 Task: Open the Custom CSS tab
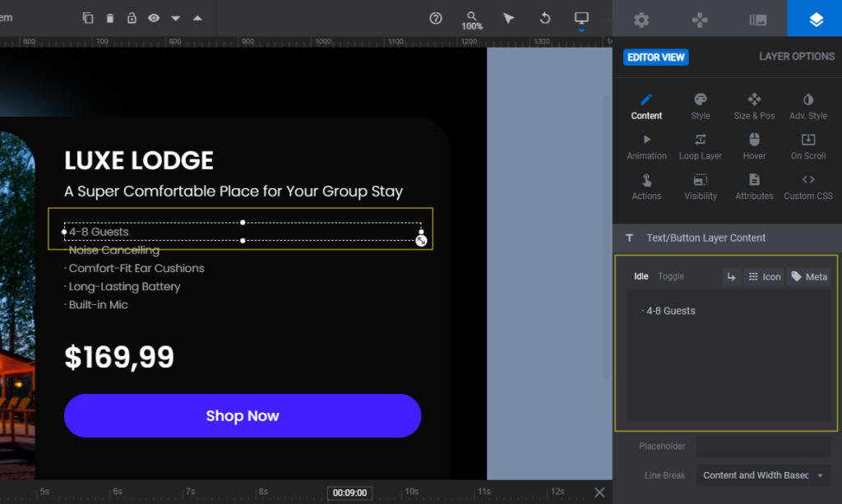(807, 187)
